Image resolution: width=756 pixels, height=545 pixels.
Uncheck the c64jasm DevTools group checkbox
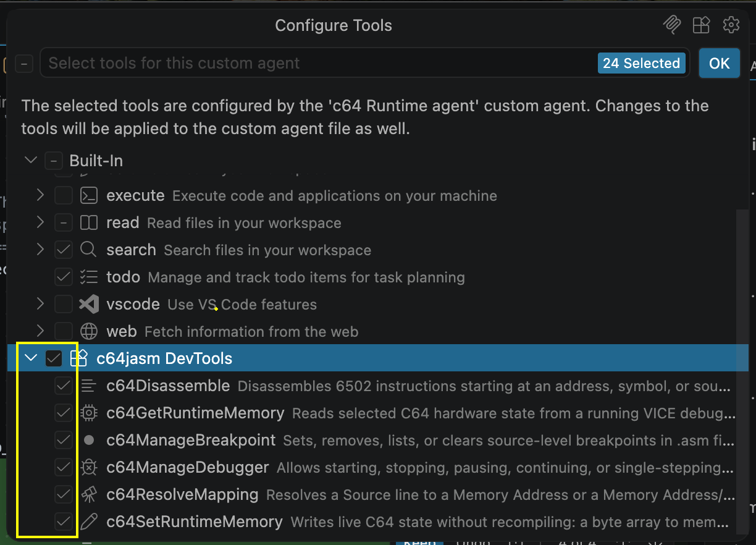pyautogui.click(x=54, y=358)
